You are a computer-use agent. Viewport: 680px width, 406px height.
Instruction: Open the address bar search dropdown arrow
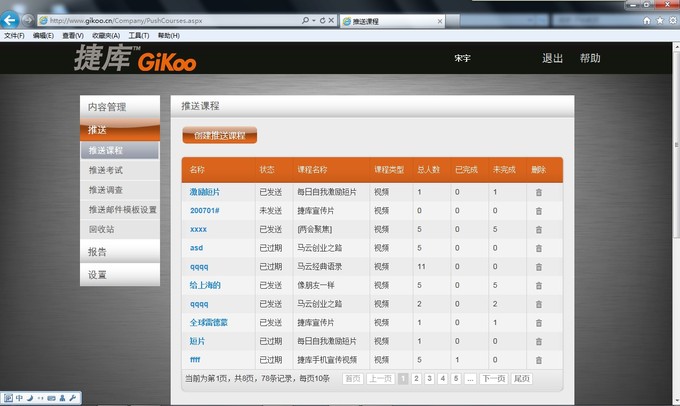[x=314, y=20]
